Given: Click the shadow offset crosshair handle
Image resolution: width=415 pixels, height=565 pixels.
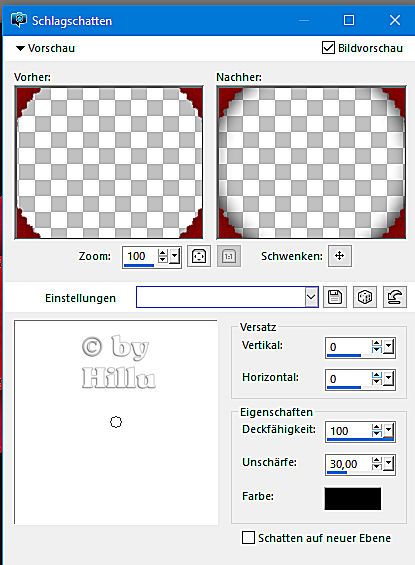Looking at the screenshot, I should pyautogui.click(x=116, y=422).
